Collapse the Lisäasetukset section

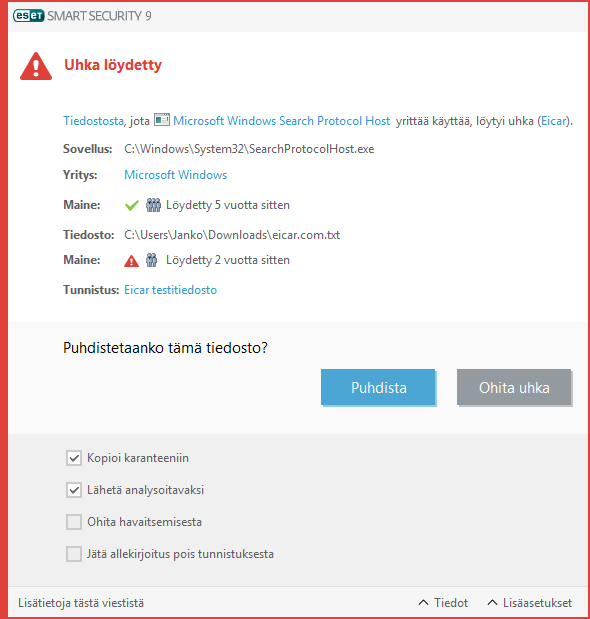click(530, 603)
